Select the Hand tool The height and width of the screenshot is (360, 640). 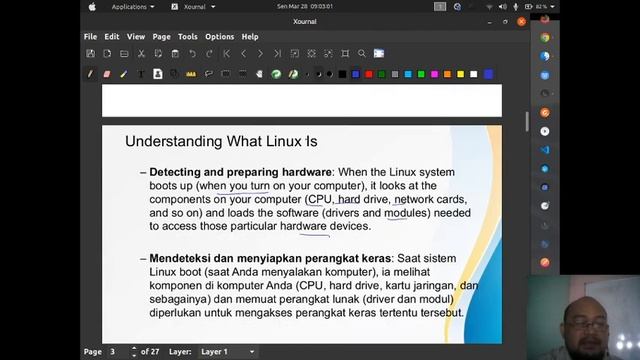(x=259, y=74)
